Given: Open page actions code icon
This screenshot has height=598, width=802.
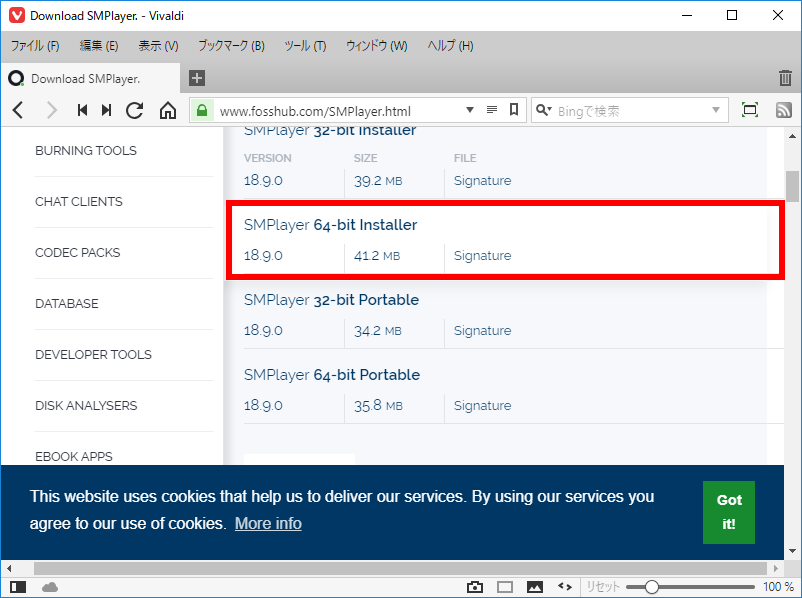Looking at the screenshot, I should coord(565,587).
